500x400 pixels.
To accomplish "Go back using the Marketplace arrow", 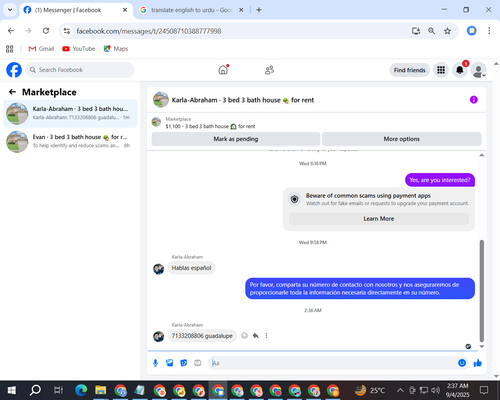I will pos(12,92).
